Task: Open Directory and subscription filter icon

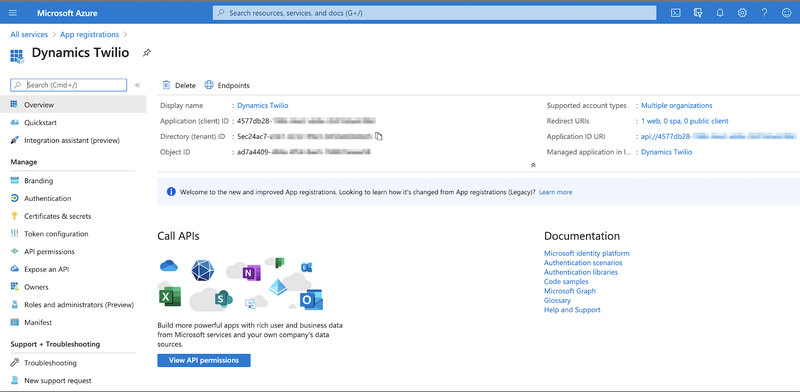Action: tap(698, 13)
